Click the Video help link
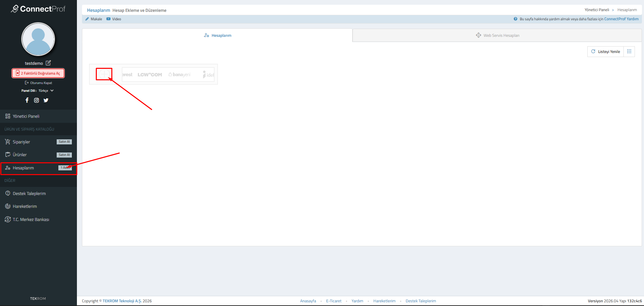The height and width of the screenshot is (306, 644). click(114, 19)
